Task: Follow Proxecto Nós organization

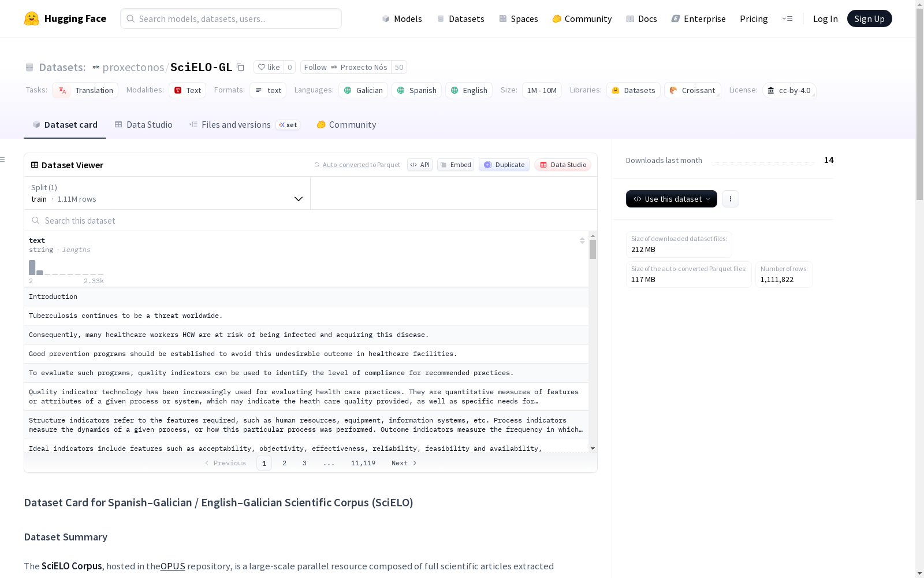Action: (x=345, y=67)
